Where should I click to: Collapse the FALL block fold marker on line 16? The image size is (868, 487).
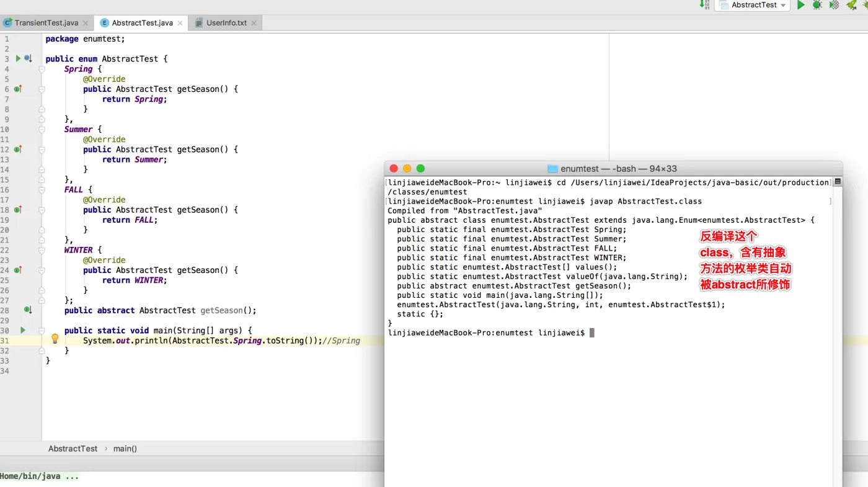click(42, 190)
